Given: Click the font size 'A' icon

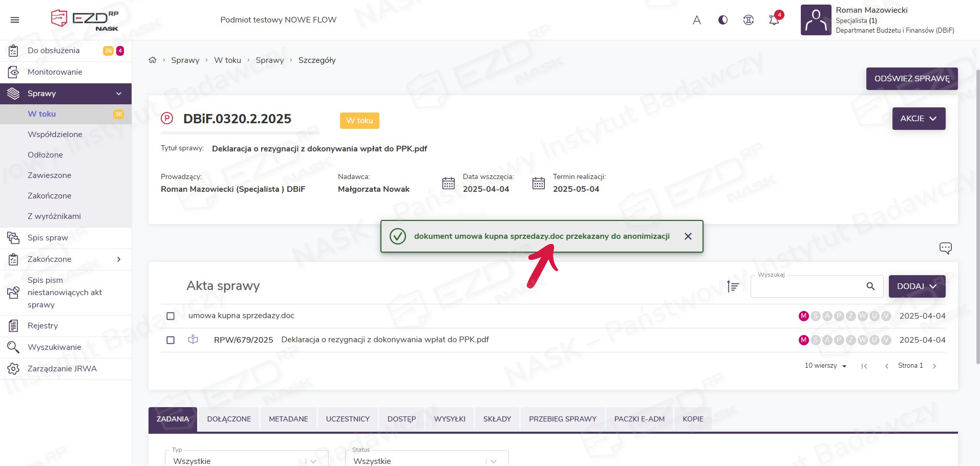Looking at the screenshot, I should [x=696, y=20].
